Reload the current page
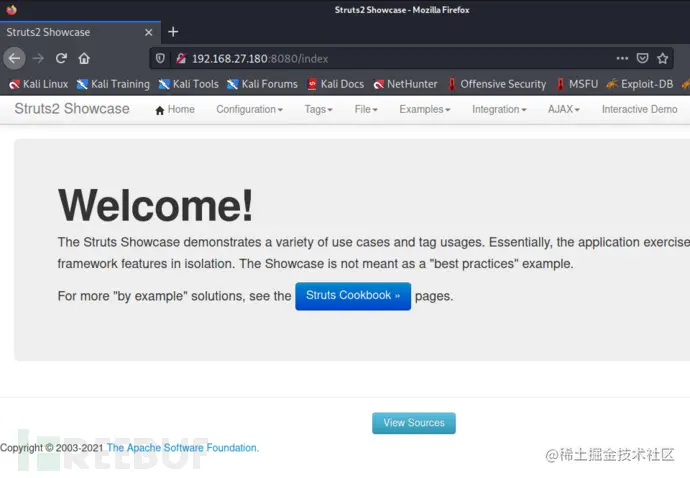This screenshot has width=690, height=478. coord(61,58)
